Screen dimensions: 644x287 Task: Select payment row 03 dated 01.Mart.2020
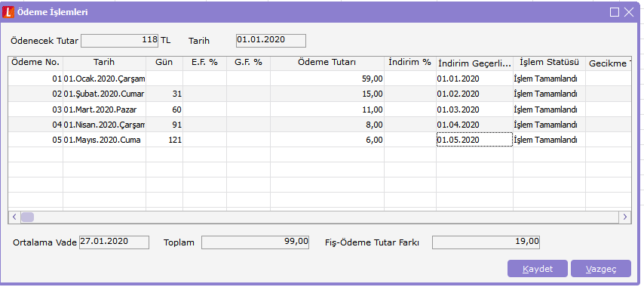click(320, 110)
